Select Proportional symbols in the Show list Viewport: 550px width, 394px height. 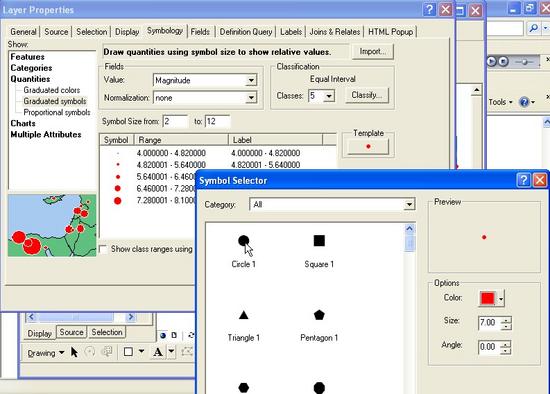pos(56,112)
